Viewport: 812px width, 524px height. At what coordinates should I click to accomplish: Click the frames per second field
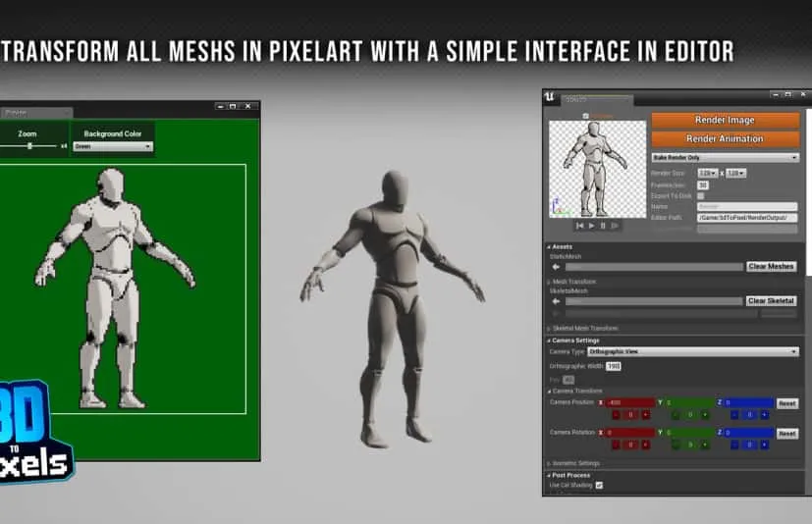(x=703, y=184)
